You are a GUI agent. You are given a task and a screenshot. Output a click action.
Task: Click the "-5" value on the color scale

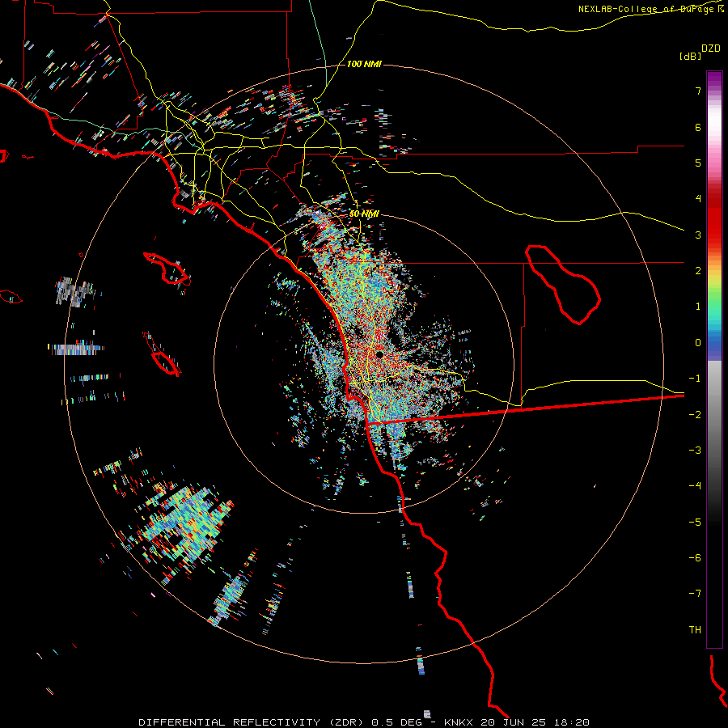[x=695, y=522]
